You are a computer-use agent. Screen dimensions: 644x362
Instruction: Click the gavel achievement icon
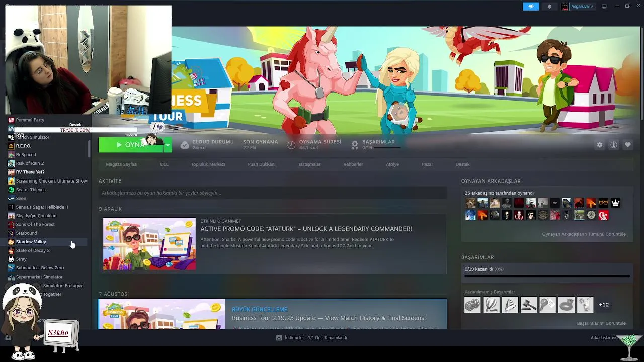(529, 305)
